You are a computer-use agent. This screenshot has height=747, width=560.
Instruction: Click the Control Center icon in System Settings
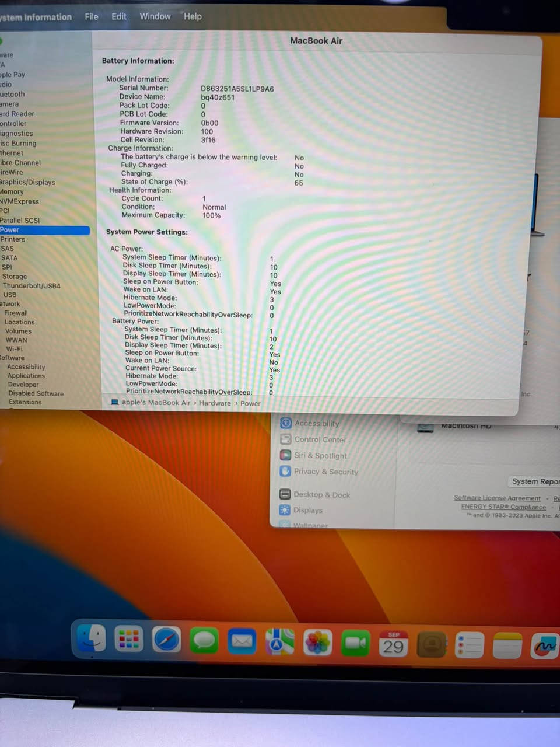285,439
